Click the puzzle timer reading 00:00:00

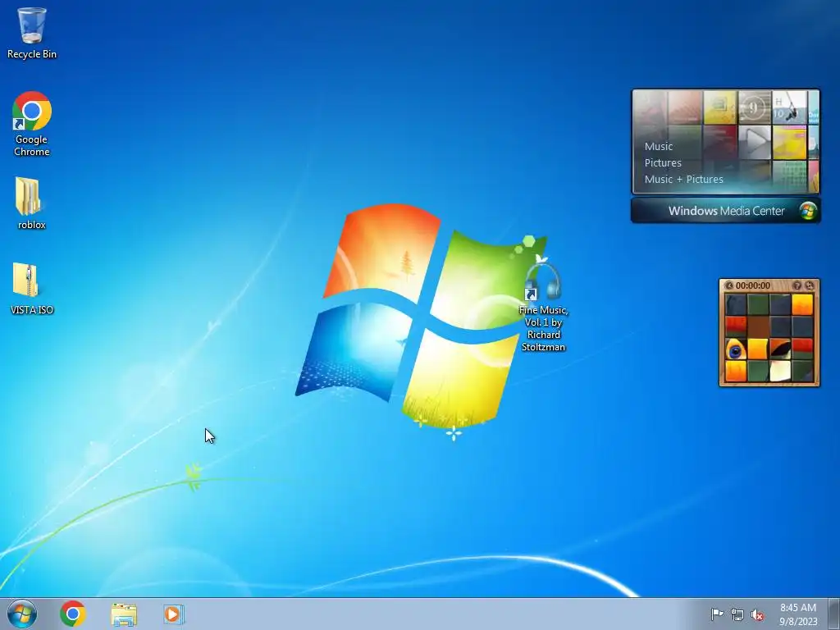[x=753, y=285]
